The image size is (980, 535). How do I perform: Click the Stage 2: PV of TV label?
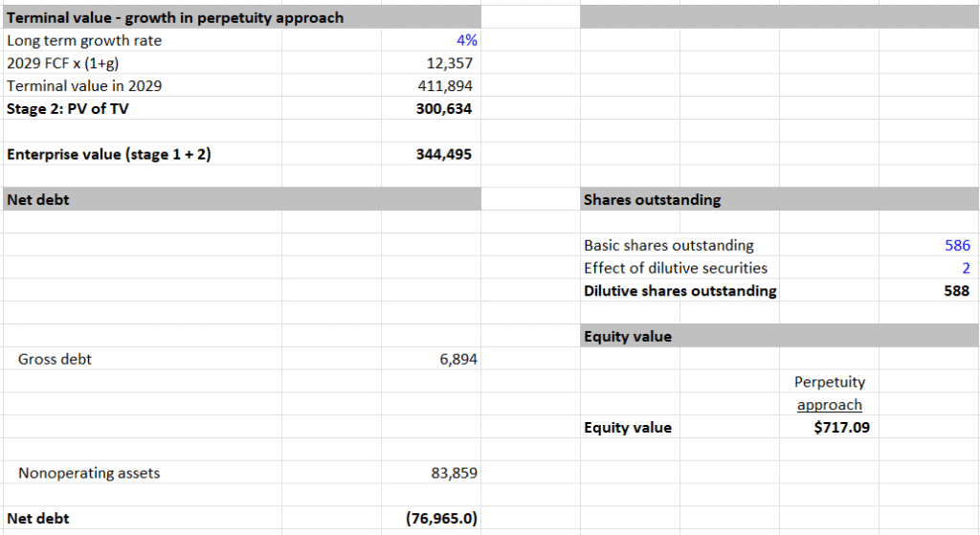pyautogui.click(x=68, y=109)
